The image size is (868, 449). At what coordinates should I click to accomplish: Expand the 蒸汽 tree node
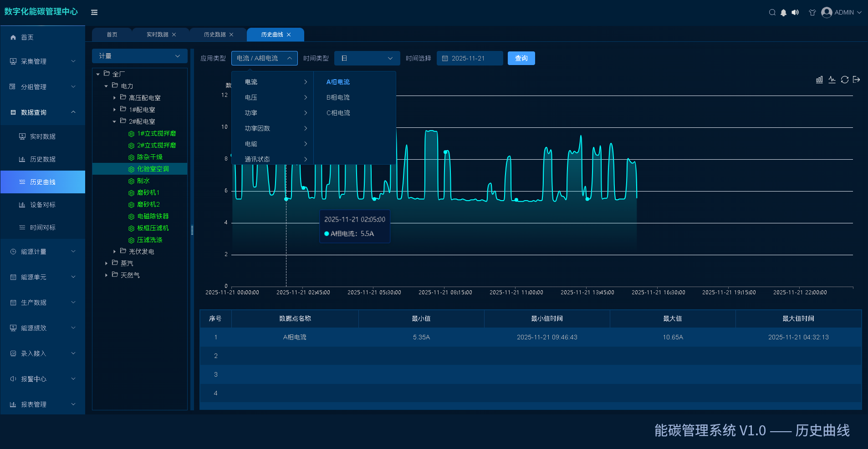(106, 263)
